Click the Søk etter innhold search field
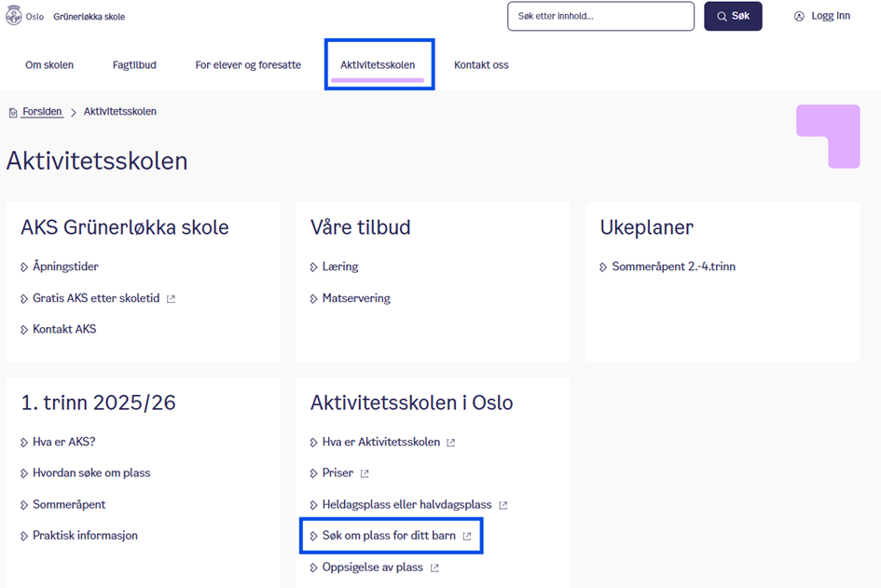881x588 pixels. (600, 17)
